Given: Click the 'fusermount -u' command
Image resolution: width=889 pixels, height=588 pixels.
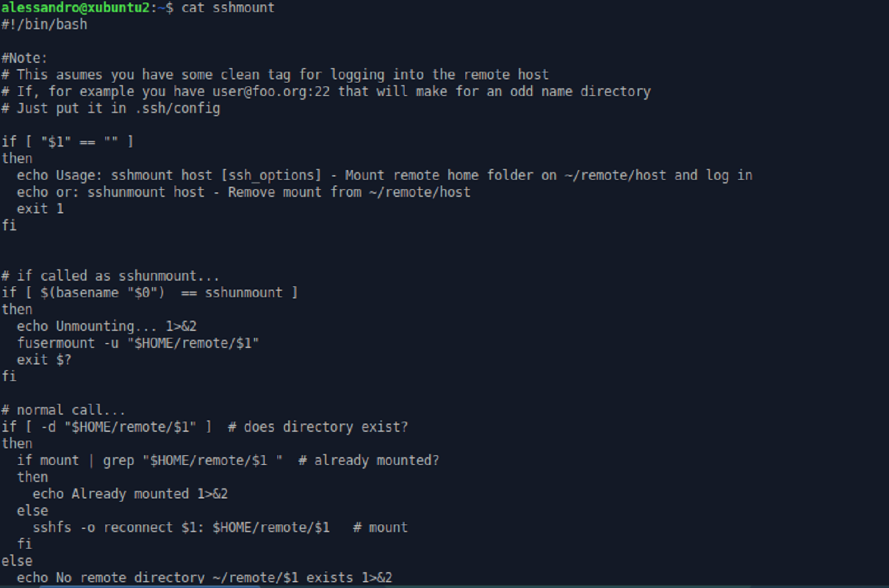Looking at the screenshot, I should (x=67, y=343).
